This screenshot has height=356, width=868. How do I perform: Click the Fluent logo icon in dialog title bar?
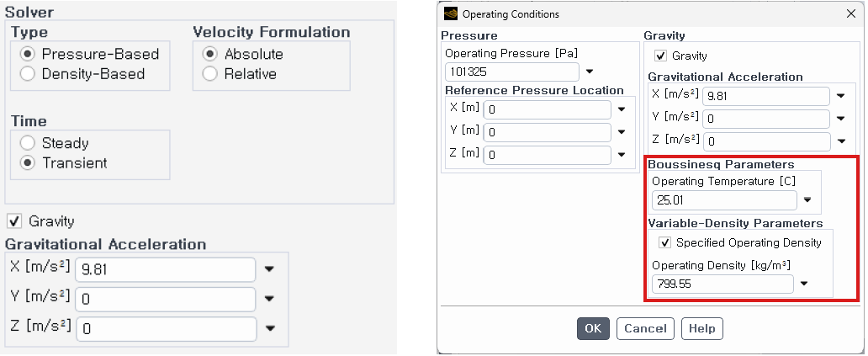(451, 14)
